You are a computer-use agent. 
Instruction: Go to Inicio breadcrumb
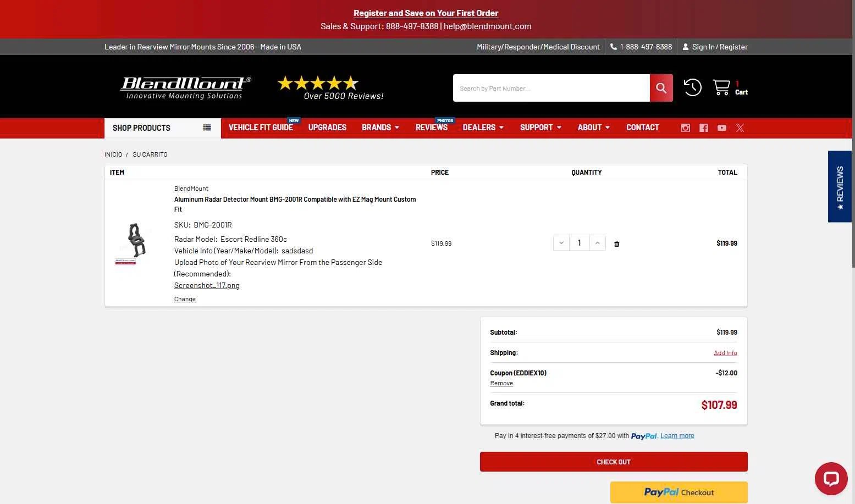click(x=113, y=154)
